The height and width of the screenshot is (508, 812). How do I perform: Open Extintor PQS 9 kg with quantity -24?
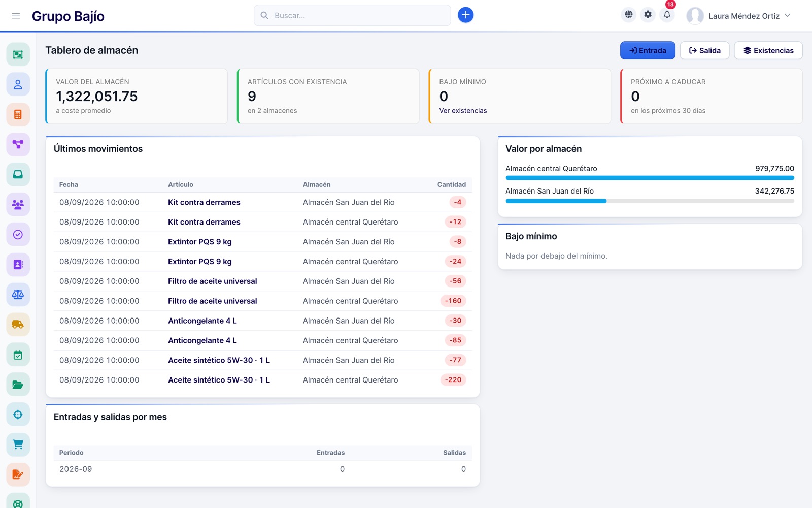click(x=200, y=262)
